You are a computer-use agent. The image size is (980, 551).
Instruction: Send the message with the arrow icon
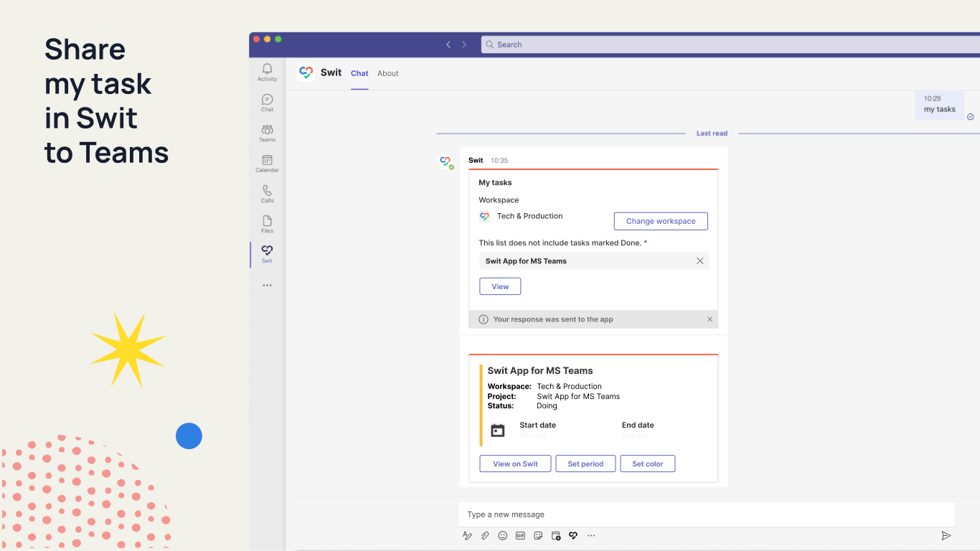pos(946,535)
